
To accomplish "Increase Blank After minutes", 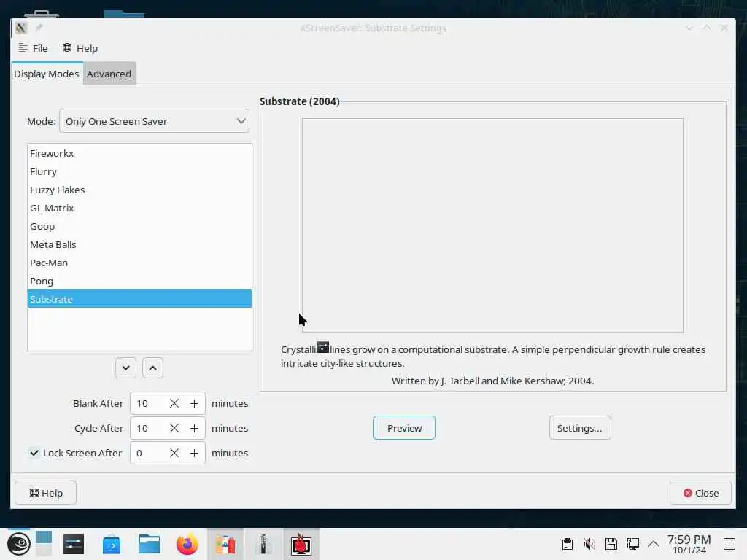I will click(x=194, y=403).
